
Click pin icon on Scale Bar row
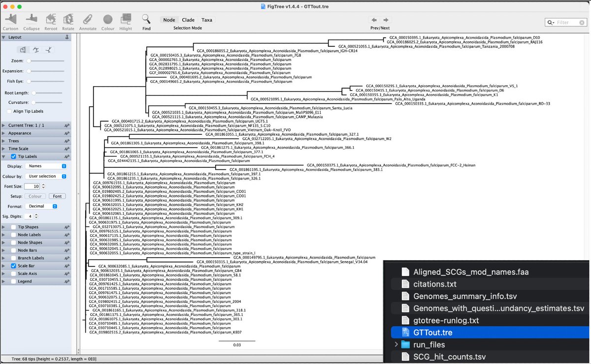(66, 266)
